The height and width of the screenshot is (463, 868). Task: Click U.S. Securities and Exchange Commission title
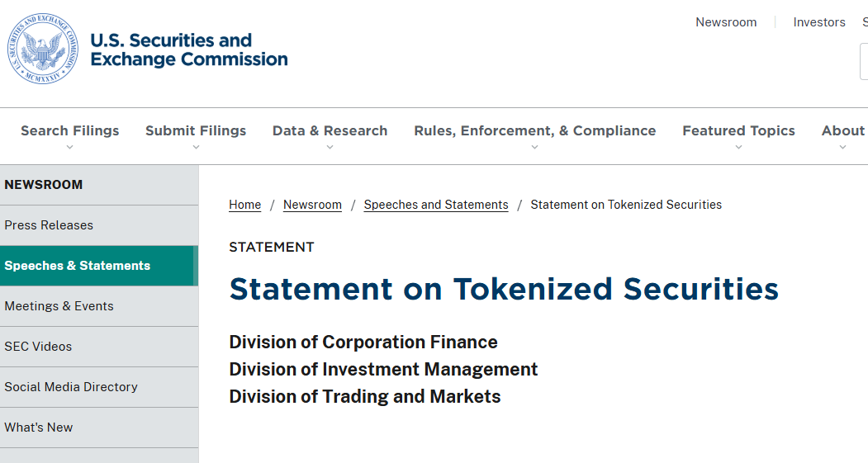[x=189, y=50]
